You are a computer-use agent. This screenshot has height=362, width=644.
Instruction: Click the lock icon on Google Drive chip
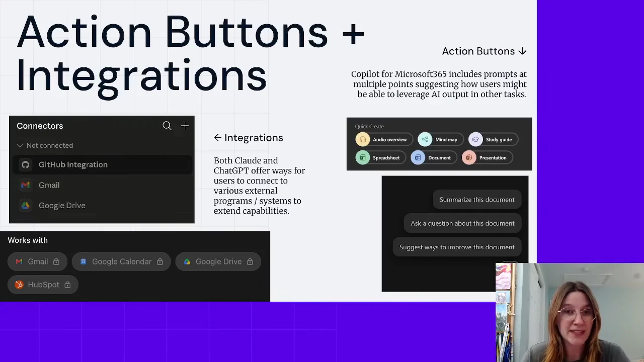click(250, 261)
